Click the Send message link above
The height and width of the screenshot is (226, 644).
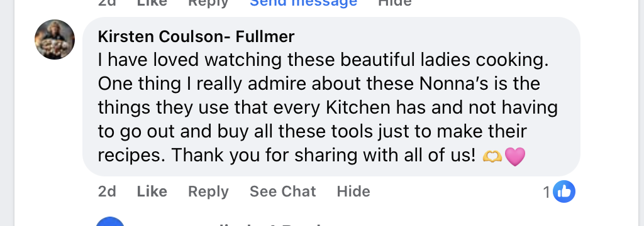303,3
